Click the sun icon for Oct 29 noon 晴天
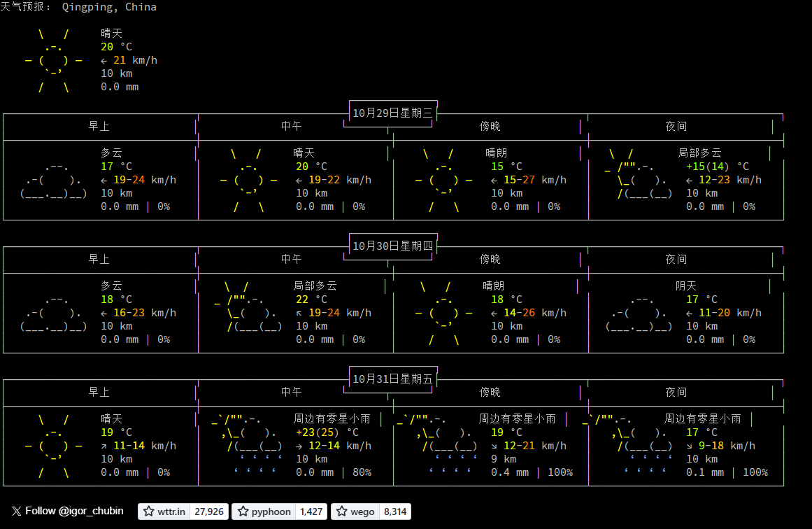Image resolution: width=812 pixels, height=529 pixels. pyautogui.click(x=248, y=181)
